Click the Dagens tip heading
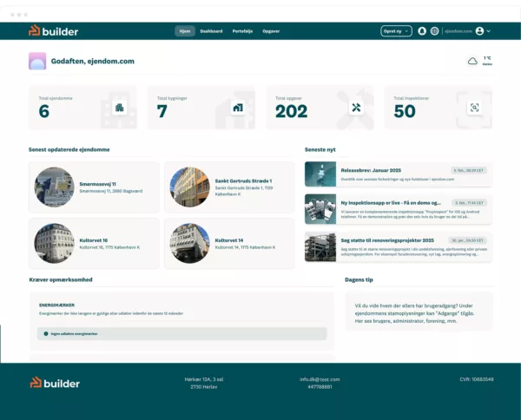The image size is (521, 420). 359,279
